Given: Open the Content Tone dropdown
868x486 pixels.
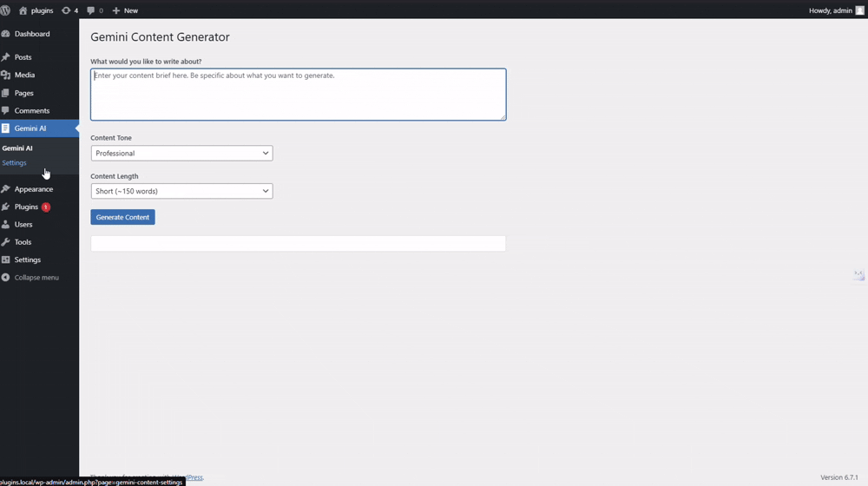Looking at the screenshot, I should pos(181,154).
